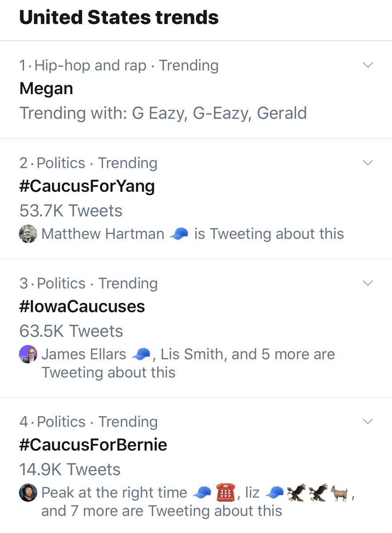Open chevron menu for #CaucusForBernie trend
This screenshot has width=392, height=533.
pos(367,421)
